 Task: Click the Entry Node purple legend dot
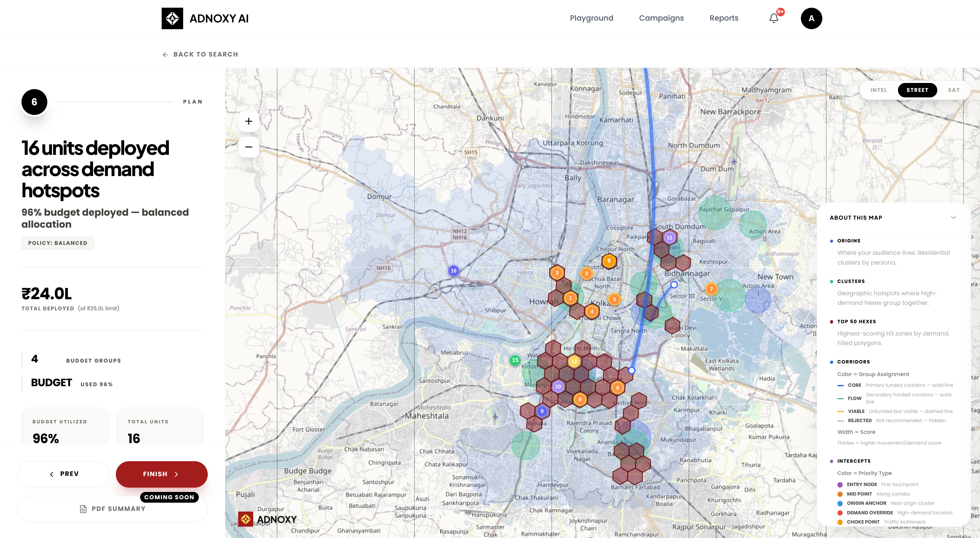click(x=840, y=484)
